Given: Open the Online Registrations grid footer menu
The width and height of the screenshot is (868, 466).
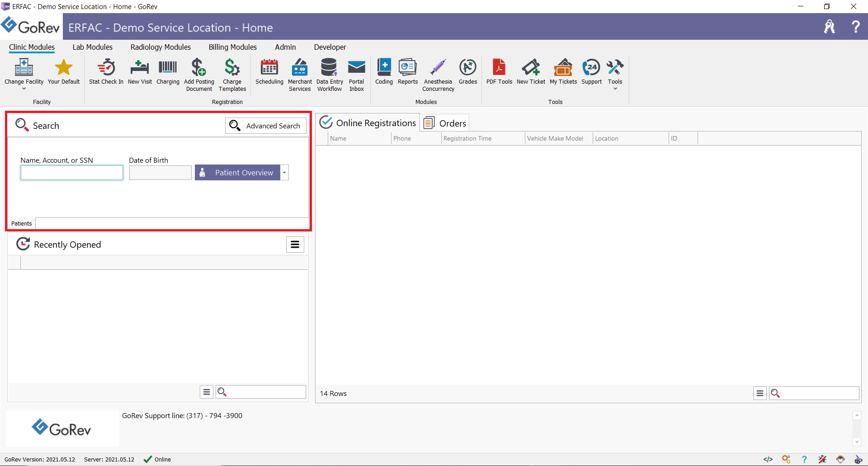Looking at the screenshot, I should (x=760, y=393).
